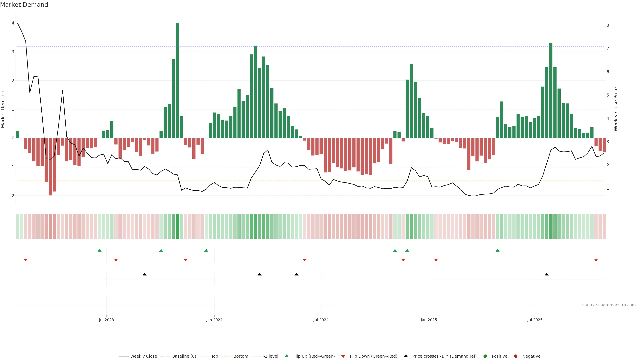Click Price crosses -1 black triangle legend
The image size is (644, 362).
pos(406,356)
